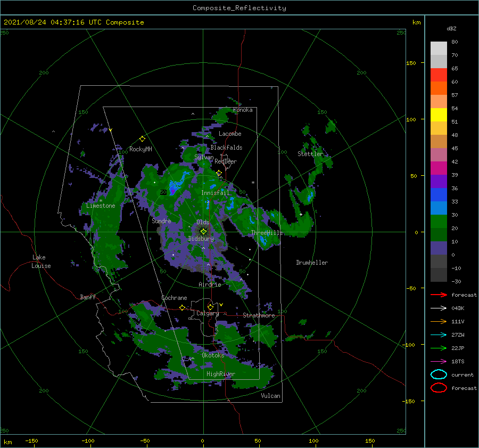Viewport: 479px width, 448px height.
Task: Click the 57 value in dBZ legend
Action: point(455,95)
